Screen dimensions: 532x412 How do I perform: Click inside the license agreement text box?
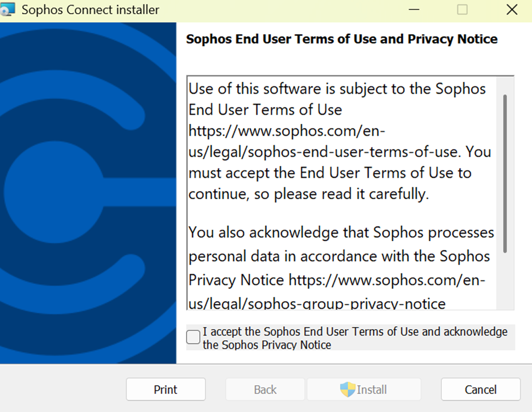(342, 193)
